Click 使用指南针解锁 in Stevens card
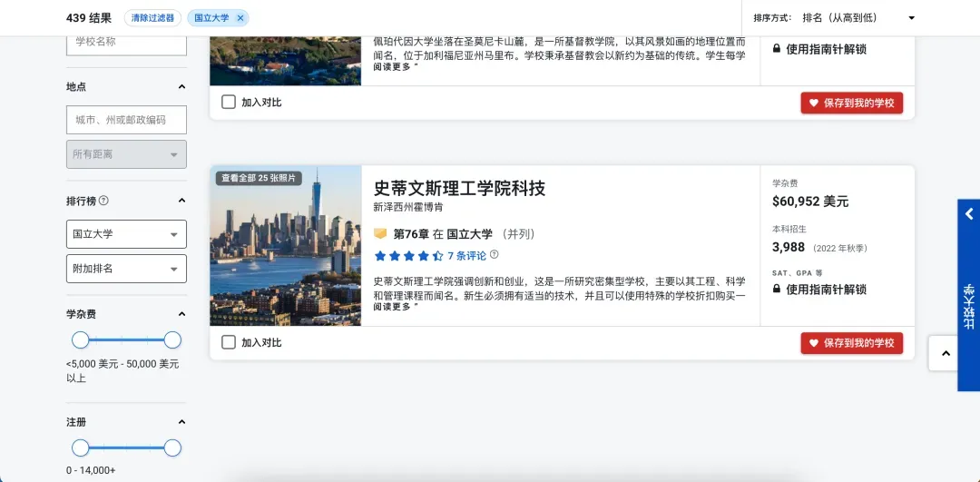The image size is (980, 482). click(x=827, y=290)
